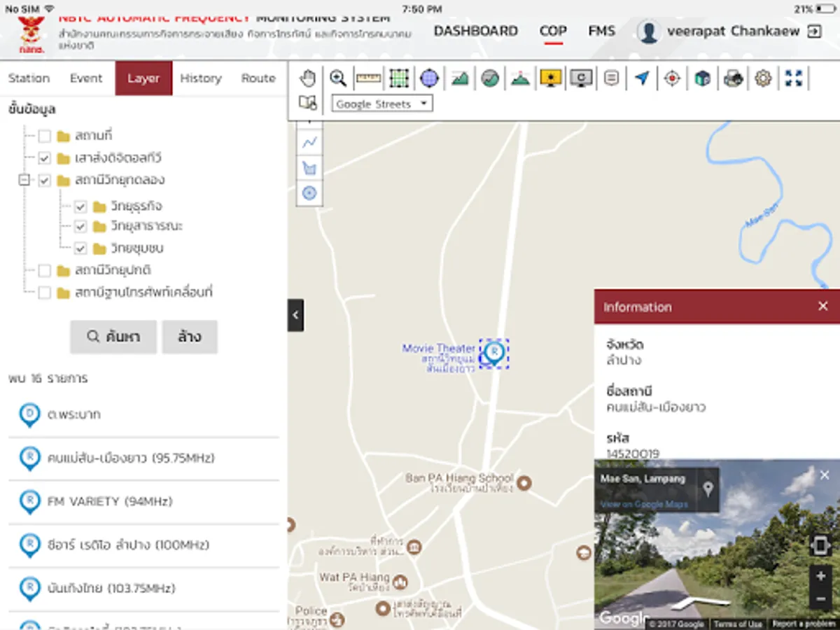Switch to the Event tab

[86, 78]
